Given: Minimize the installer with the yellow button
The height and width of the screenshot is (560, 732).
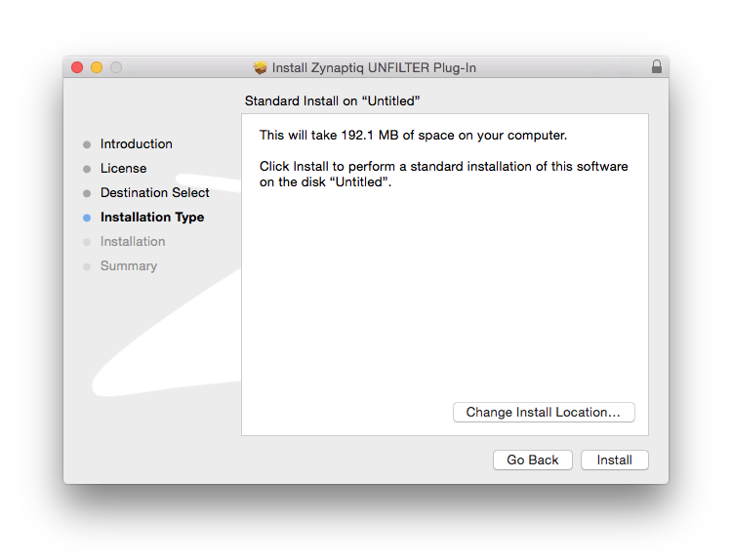Looking at the screenshot, I should point(97,67).
